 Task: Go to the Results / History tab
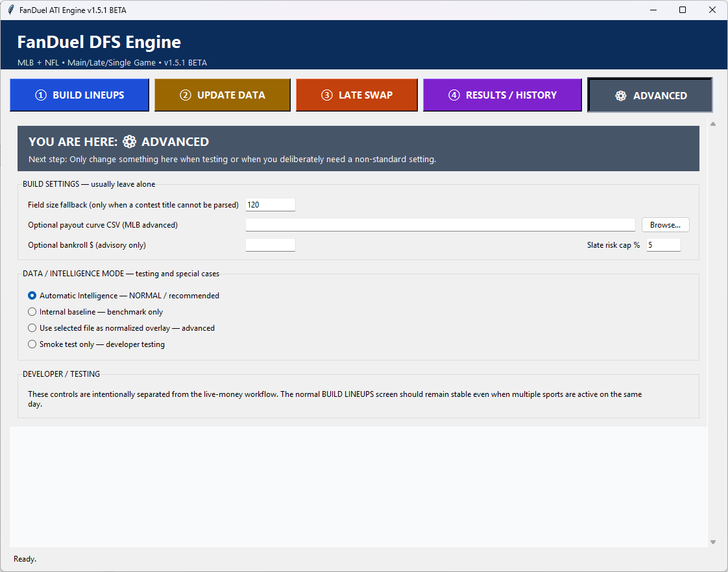tap(502, 95)
